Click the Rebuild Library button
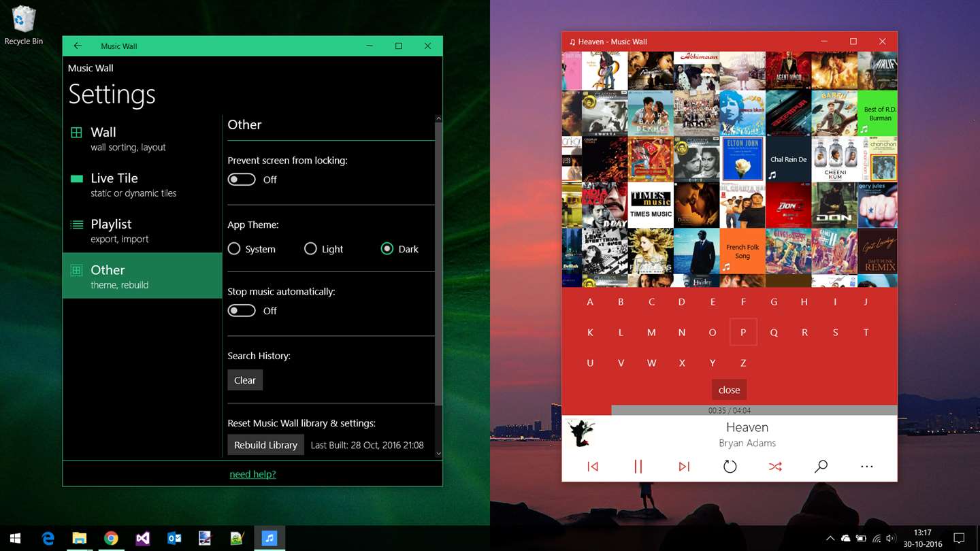 (x=265, y=445)
